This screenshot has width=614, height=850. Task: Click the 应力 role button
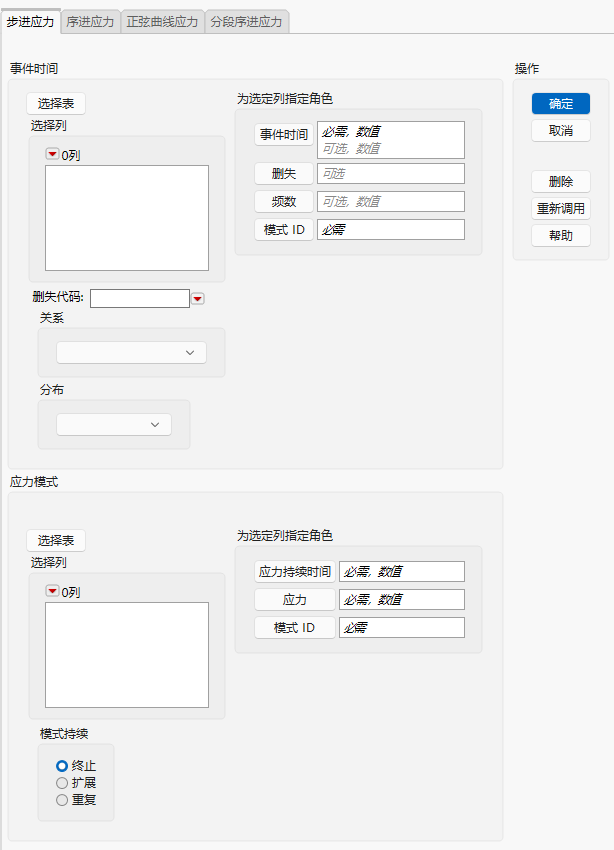click(295, 600)
